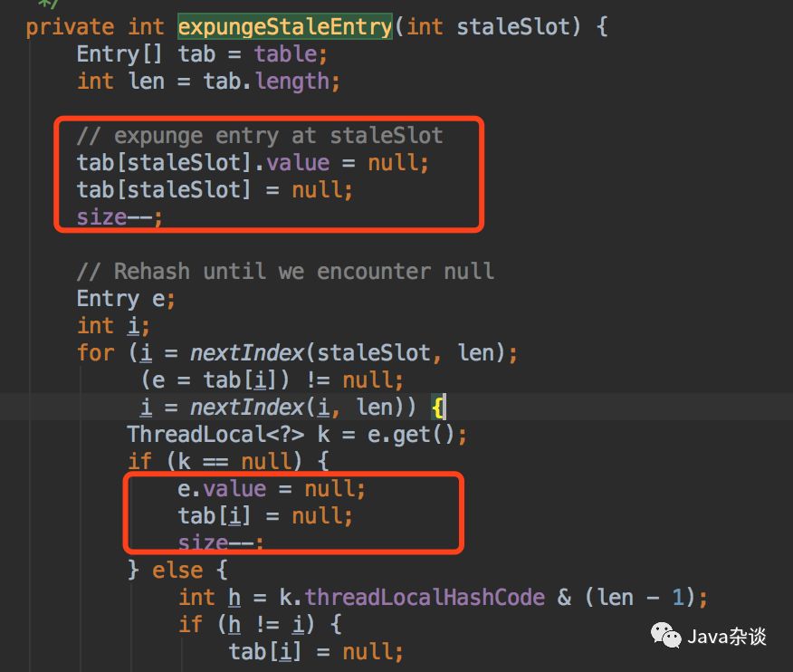Click the "else" keyword

[177, 571]
